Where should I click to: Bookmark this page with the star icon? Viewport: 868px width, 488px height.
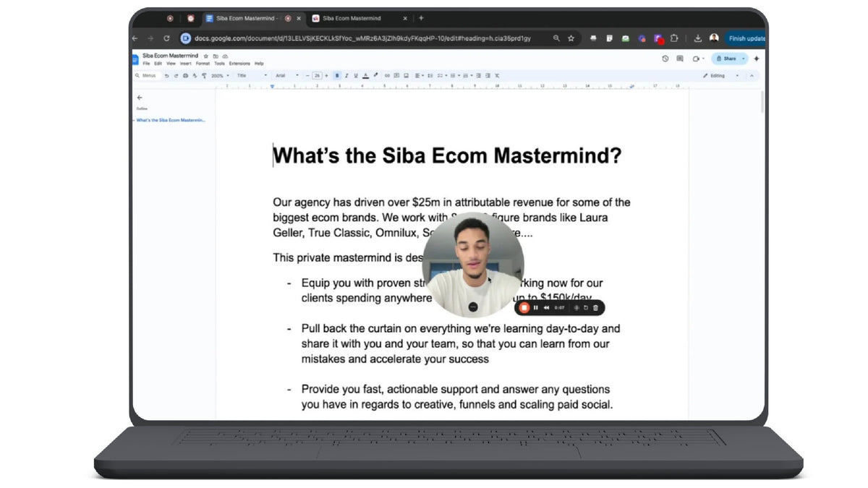pyautogui.click(x=571, y=38)
